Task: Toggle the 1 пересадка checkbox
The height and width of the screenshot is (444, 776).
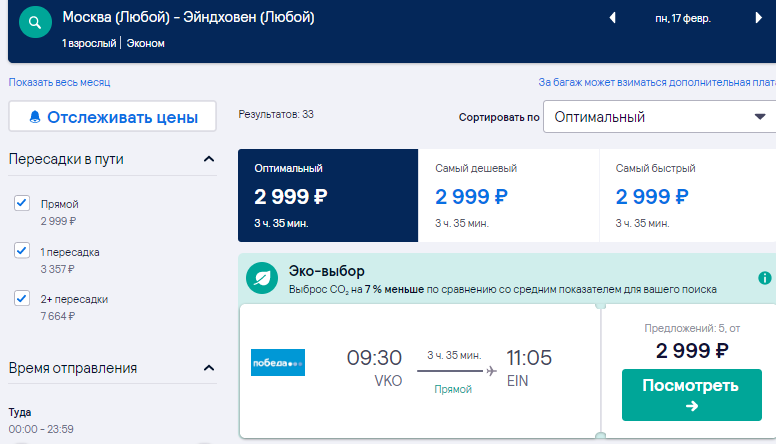Action: 22,250
